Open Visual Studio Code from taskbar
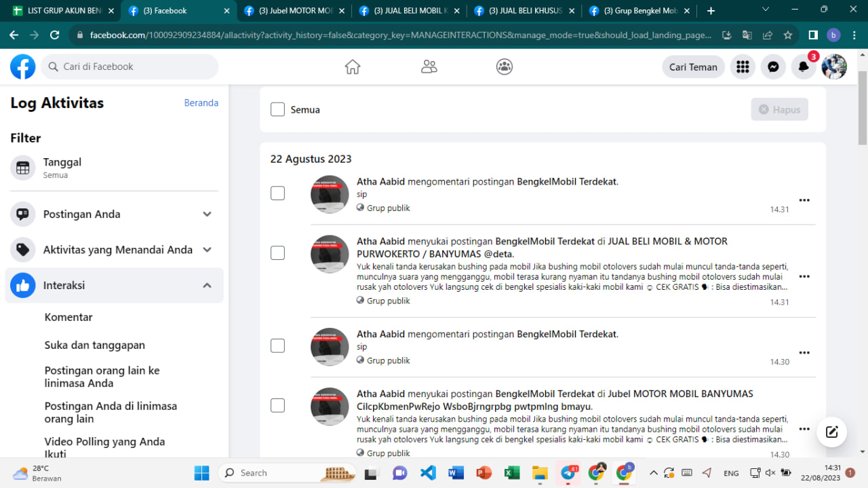The height and width of the screenshot is (488, 868). (x=428, y=472)
